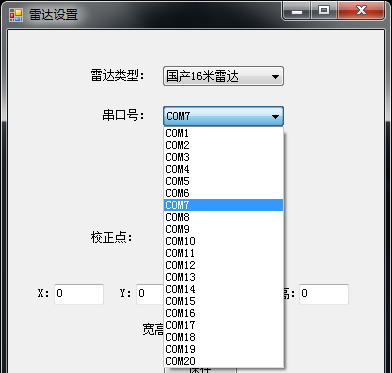
Task: Choose COM18 in the dropdown list
Action: point(223,337)
